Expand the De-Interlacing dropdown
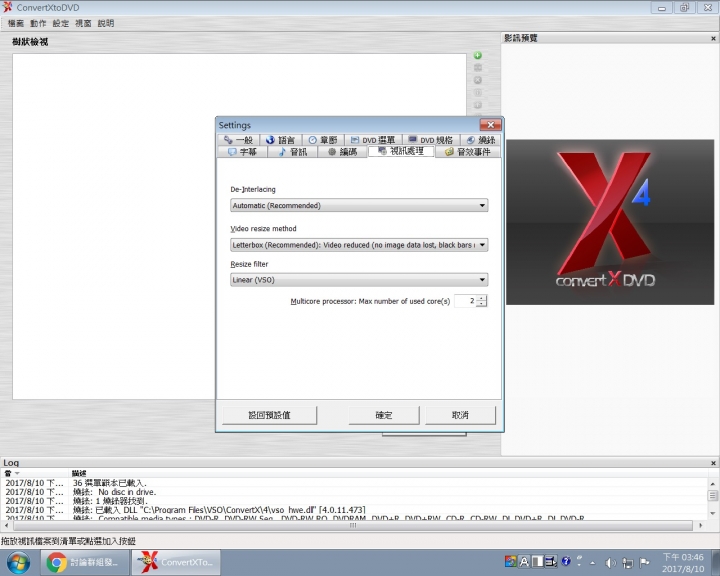 click(x=359, y=205)
